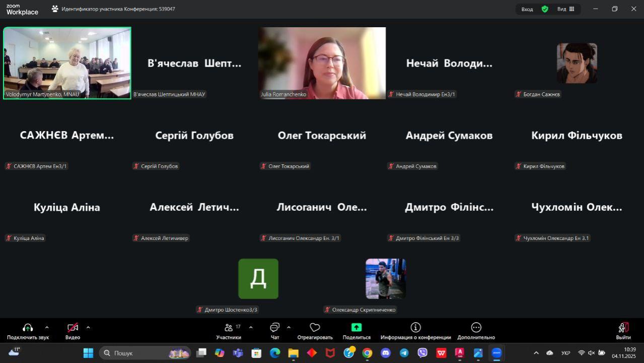
Task: Click the green encryption shield in title bar
Action: [x=544, y=9]
